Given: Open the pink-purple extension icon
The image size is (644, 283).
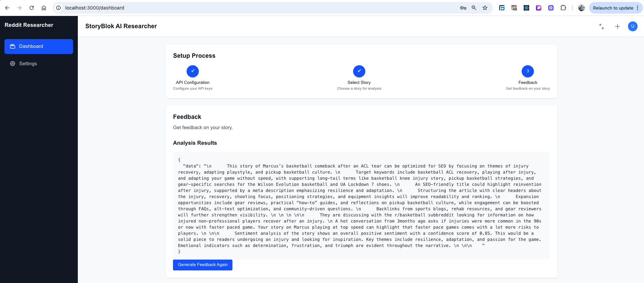Looking at the screenshot, I should (x=539, y=8).
